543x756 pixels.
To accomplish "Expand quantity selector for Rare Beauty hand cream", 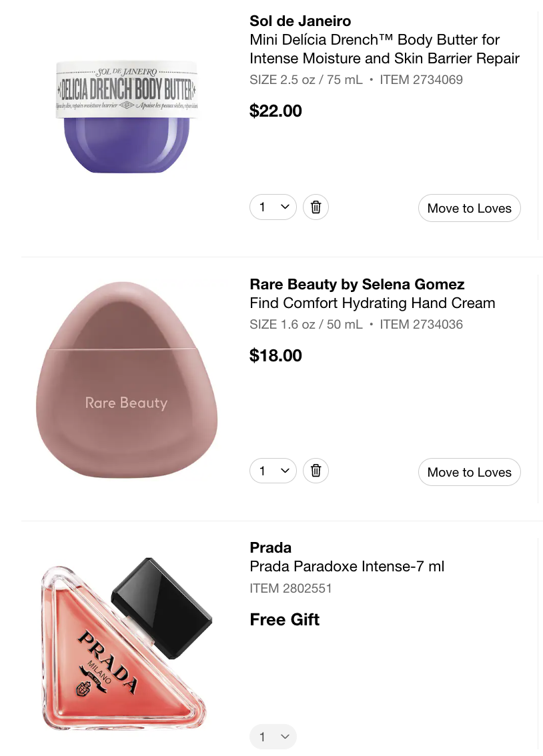I will pyautogui.click(x=273, y=471).
